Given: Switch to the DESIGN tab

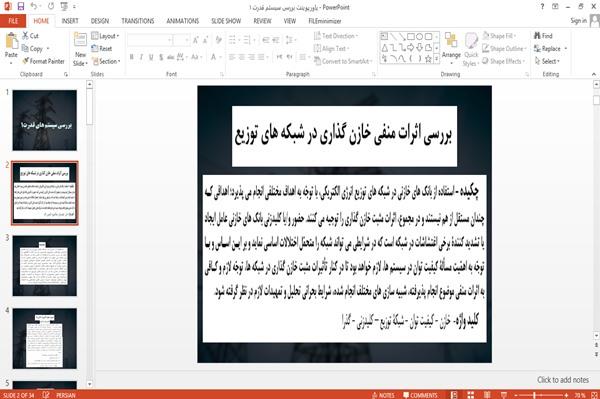Looking at the screenshot, I should 100,21.
